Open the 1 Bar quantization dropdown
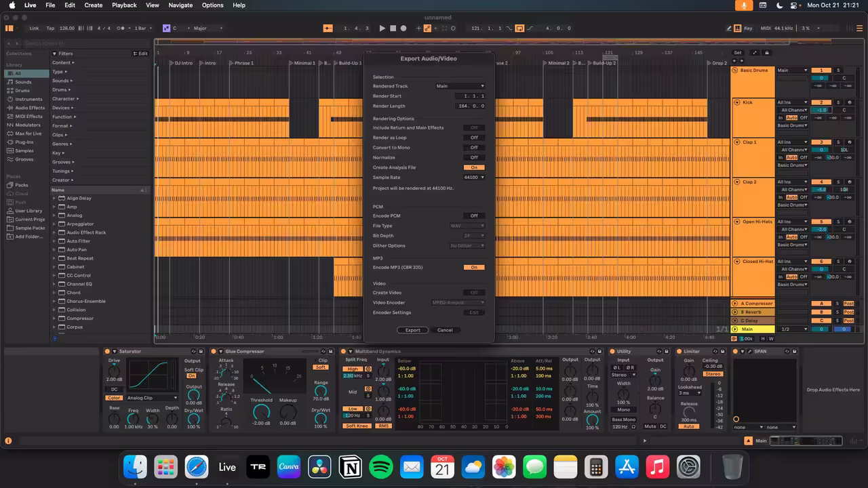Screen dimensions: 868x488 [143, 28]
